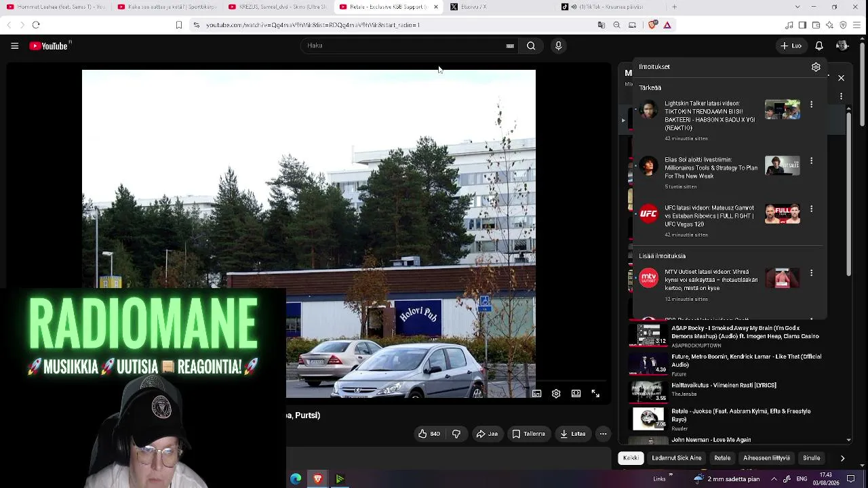The image size is (868, 488).
Task: Like the video with 840 likes
Action: (x=429, y=434)
